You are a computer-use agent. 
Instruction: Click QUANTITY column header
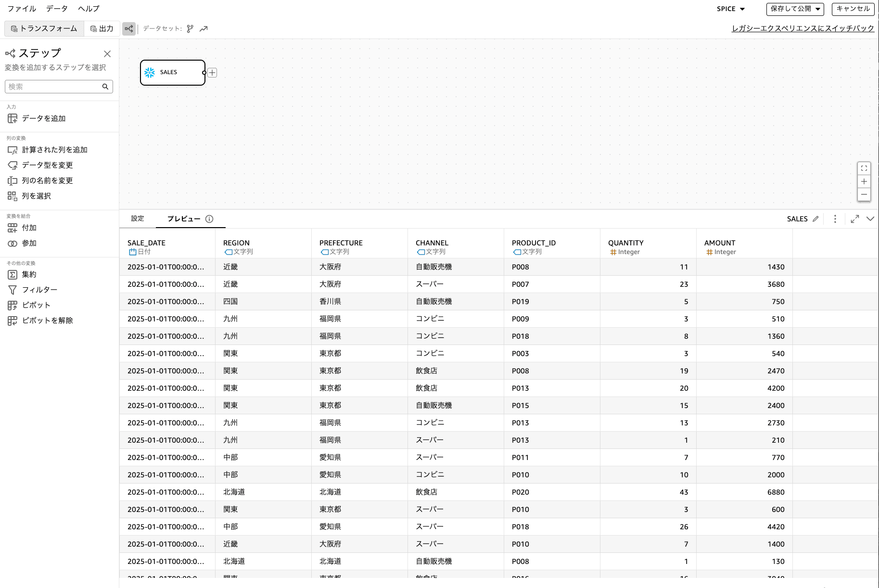pos(626,243)
